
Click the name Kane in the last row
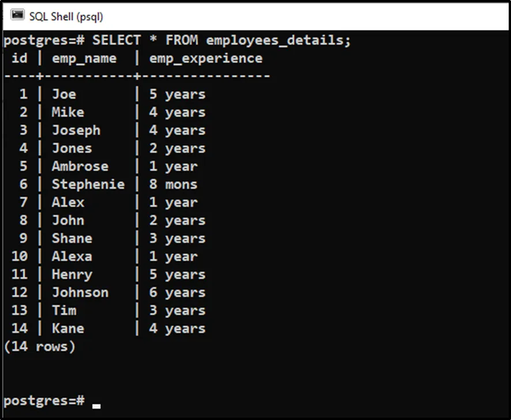point(67,328)
